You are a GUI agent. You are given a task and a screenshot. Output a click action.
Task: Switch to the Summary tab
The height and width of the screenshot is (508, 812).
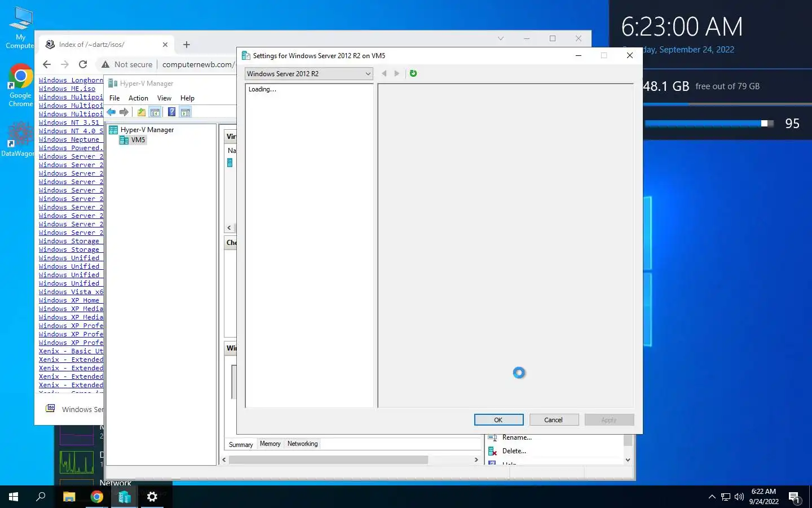coord(241,445)
